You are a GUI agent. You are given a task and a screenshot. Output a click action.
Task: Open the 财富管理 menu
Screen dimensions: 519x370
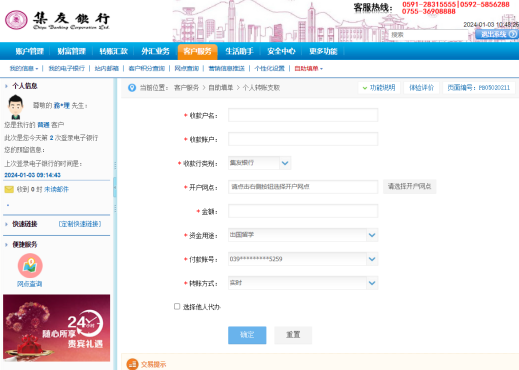click(71, 51)
